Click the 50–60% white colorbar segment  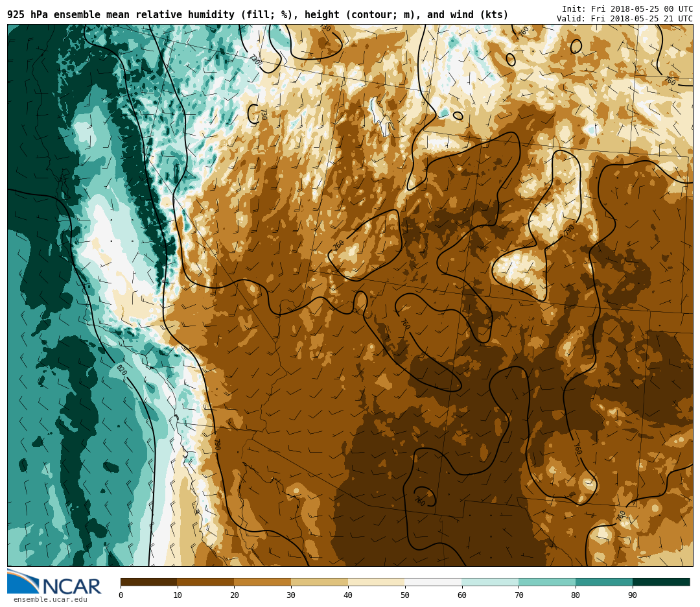click(x=433, y=582)
